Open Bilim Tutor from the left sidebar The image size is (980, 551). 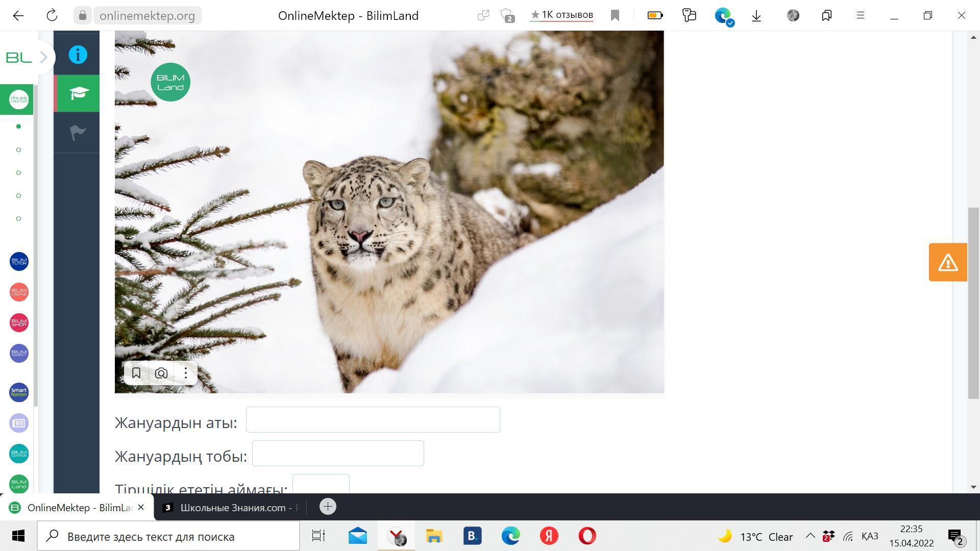(x=19, y=262)
